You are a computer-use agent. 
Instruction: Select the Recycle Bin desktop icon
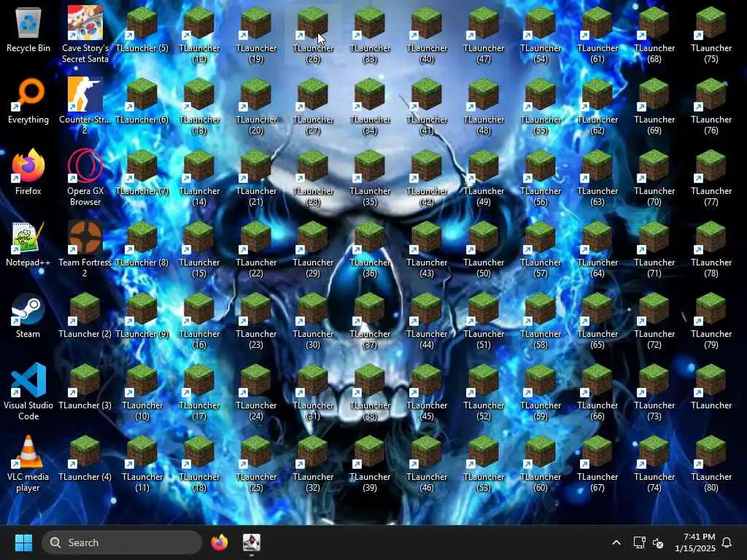click(28, 29)
